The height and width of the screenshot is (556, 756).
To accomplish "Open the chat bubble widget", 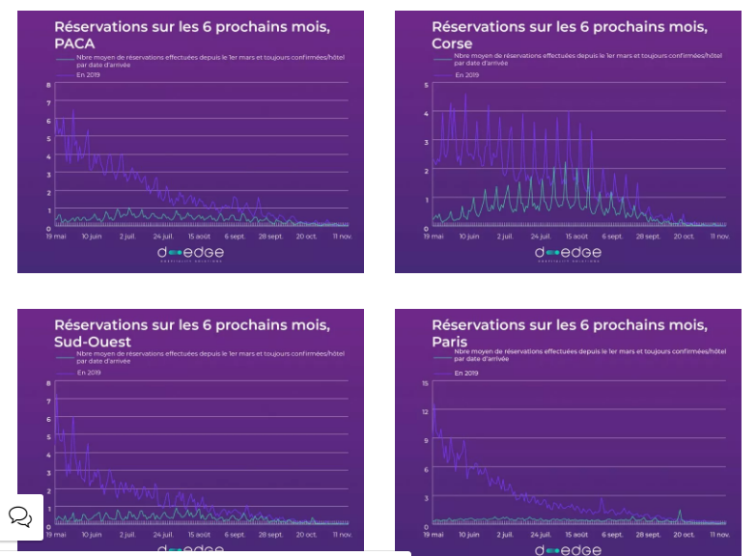I will click(x=20, y=516).
